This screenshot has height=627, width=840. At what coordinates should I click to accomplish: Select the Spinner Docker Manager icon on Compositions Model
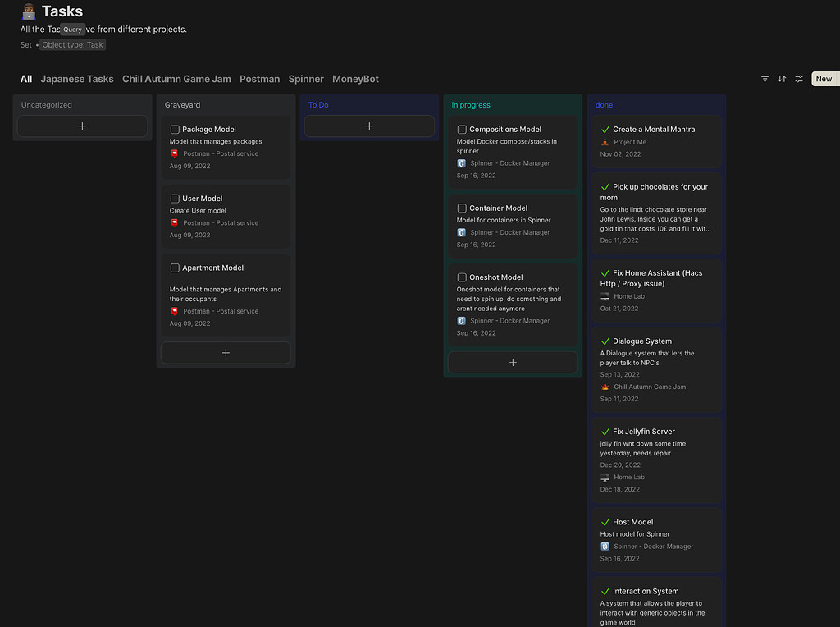(x=460, y=163)
